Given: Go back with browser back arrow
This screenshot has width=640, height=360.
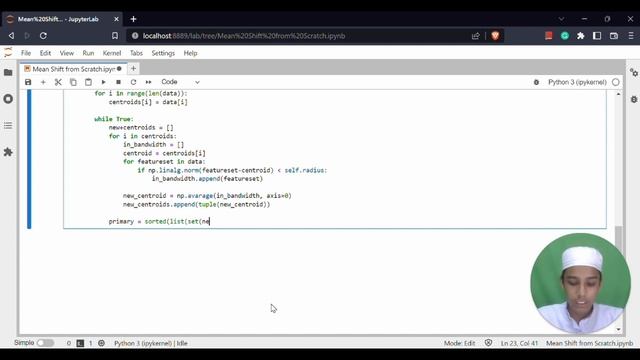Looking at the screenshot, I should coord(11,36).
